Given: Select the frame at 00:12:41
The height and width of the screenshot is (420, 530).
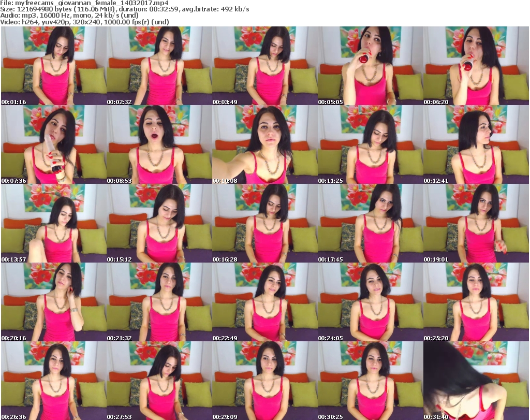Looking at the screenshot, I should (x=476, y=144).
